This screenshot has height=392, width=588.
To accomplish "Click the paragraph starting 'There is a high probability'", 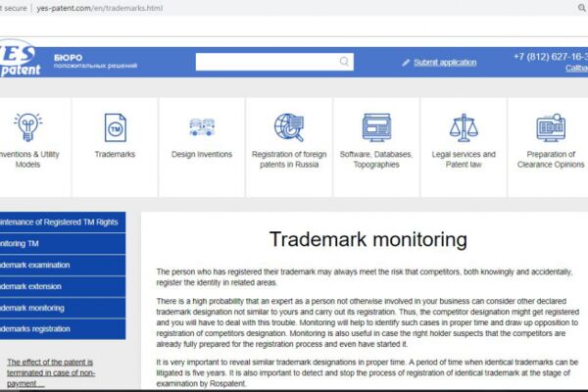I will [x=367, y=322].
